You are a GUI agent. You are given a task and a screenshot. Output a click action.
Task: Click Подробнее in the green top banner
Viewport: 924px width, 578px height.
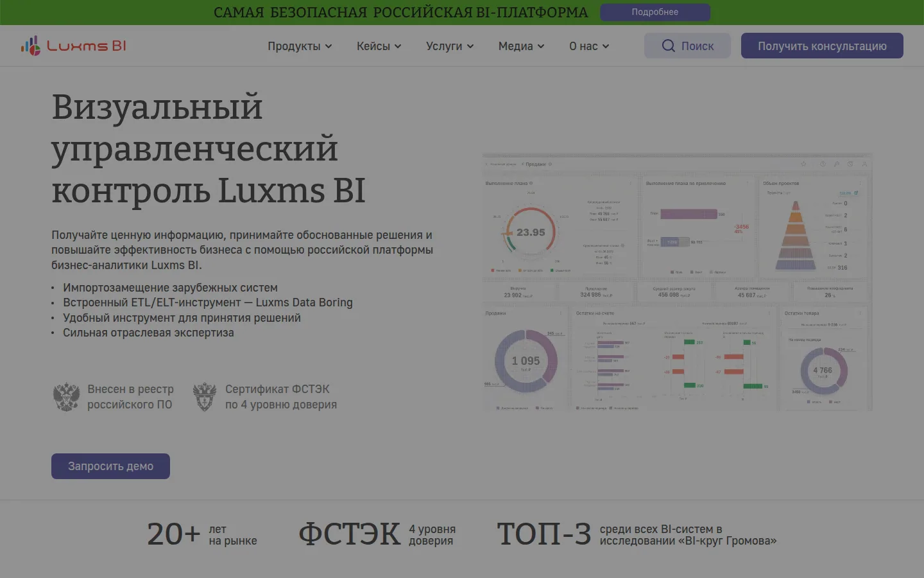tap(655, 12)
